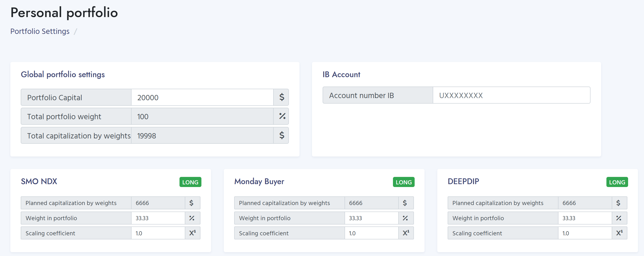The image size is (644, 256).
Task: Edit SMO NDX Scaling coefficient field
Action: click(158, 233)
